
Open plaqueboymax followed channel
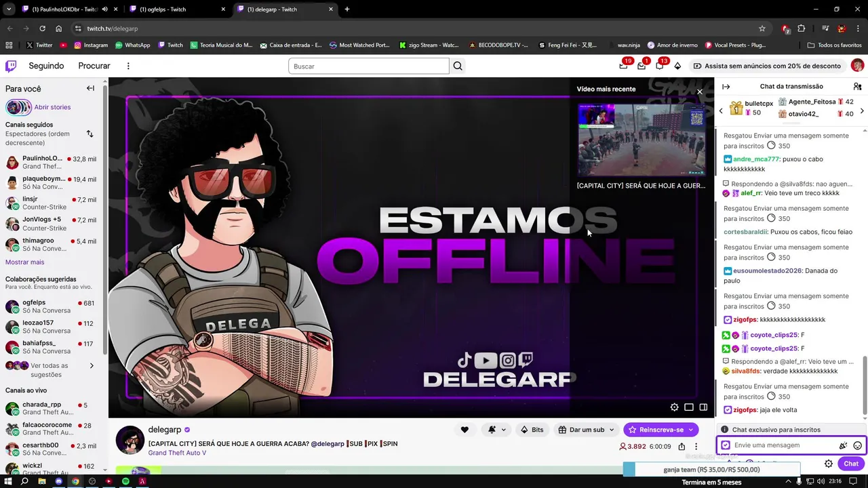click(x=52, y=183)
